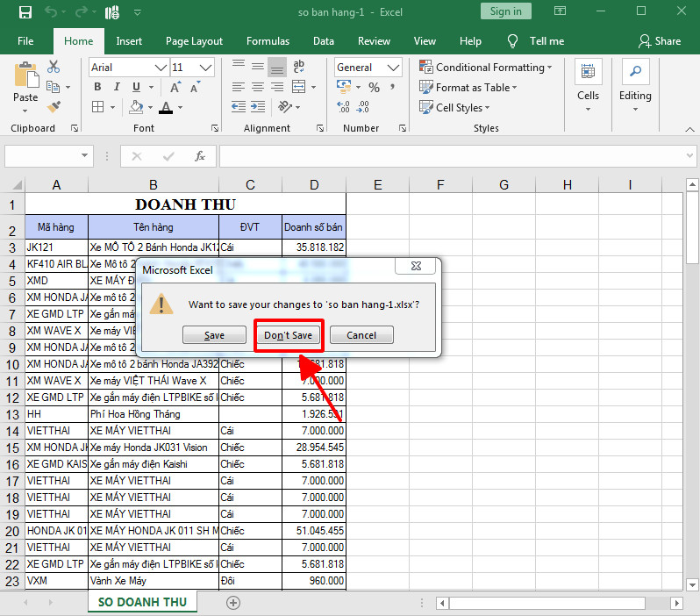Click the Percent Style icon
The width and height of the screenshot is (700, 616).
[374, 87]
